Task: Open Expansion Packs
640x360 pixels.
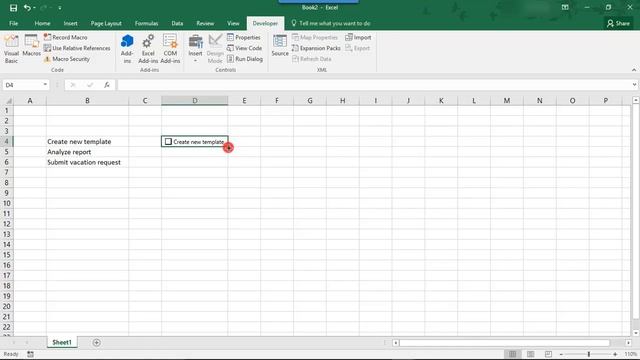Action: tap(316, 48)
